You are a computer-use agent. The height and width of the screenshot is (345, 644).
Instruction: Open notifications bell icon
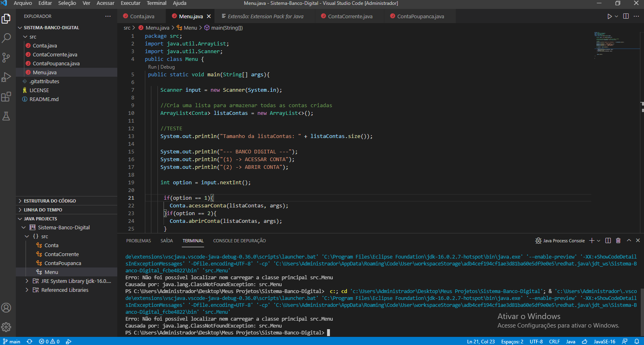point(637,341)
